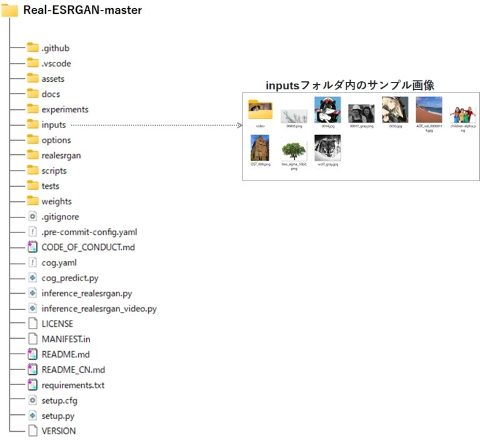Viewport: 480px width, 448px height.
Task: Select the tree_alpha_16bit.png thumbnail
Action: click(294, 149)
